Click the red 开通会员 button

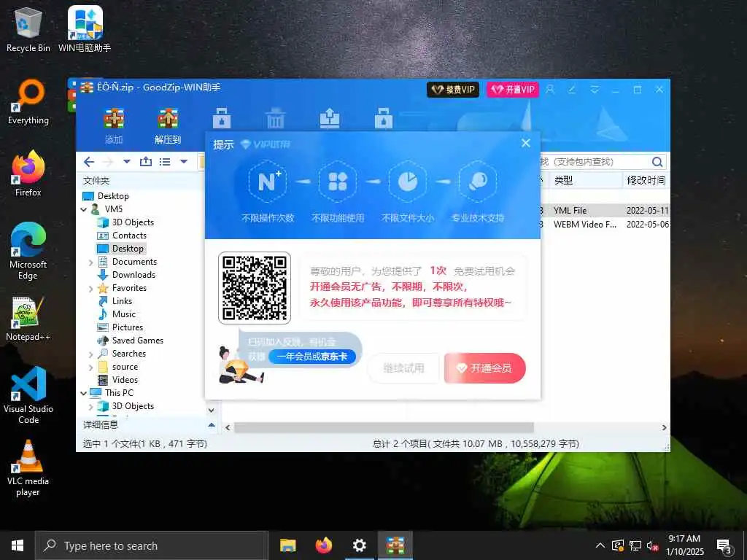pos(484,368)
